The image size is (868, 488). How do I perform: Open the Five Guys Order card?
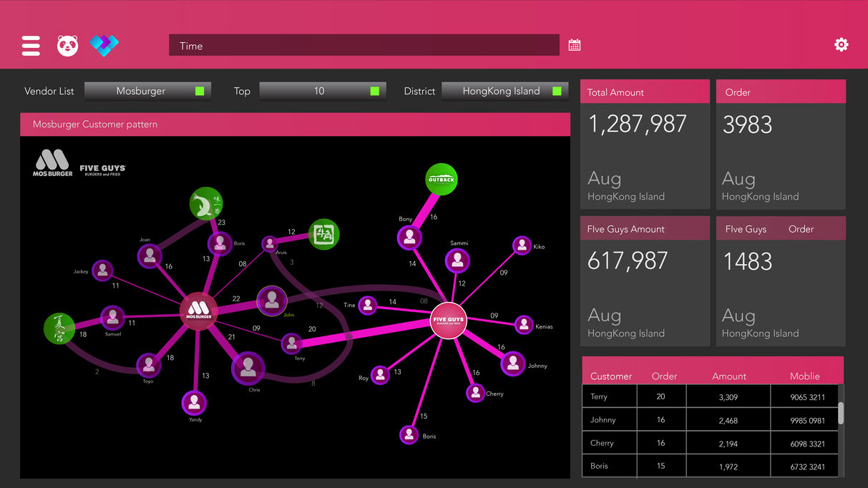(781, 281)
